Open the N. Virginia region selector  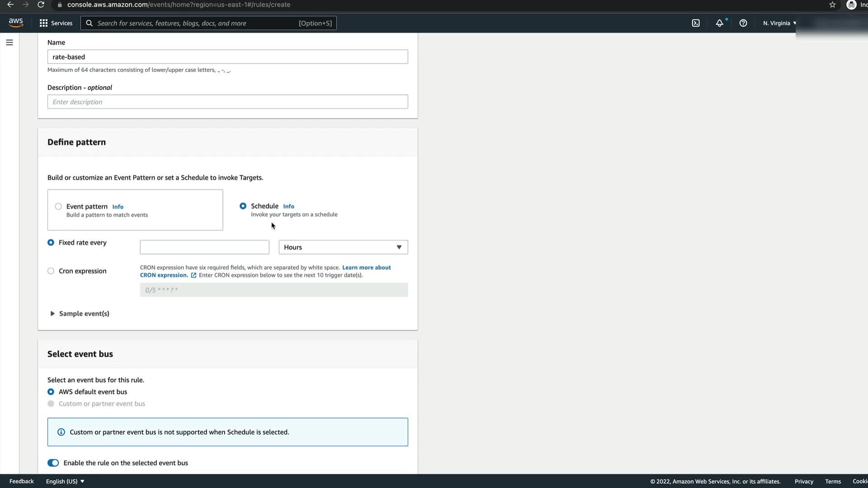coord(779,23)
